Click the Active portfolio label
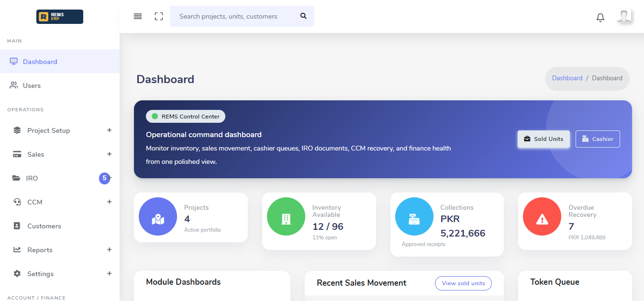The height and width of the screenshot is (301, 644). (x=202, y=230)
